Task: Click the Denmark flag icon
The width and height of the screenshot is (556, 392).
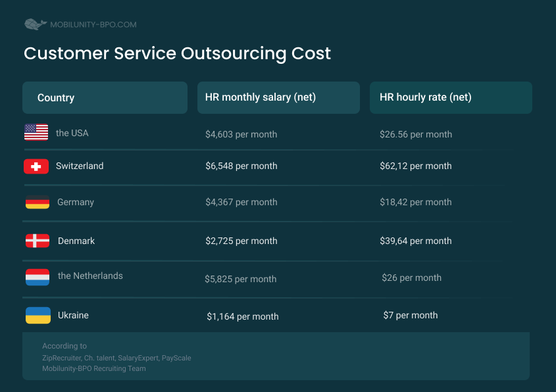Action: click(x=38, y=241)
